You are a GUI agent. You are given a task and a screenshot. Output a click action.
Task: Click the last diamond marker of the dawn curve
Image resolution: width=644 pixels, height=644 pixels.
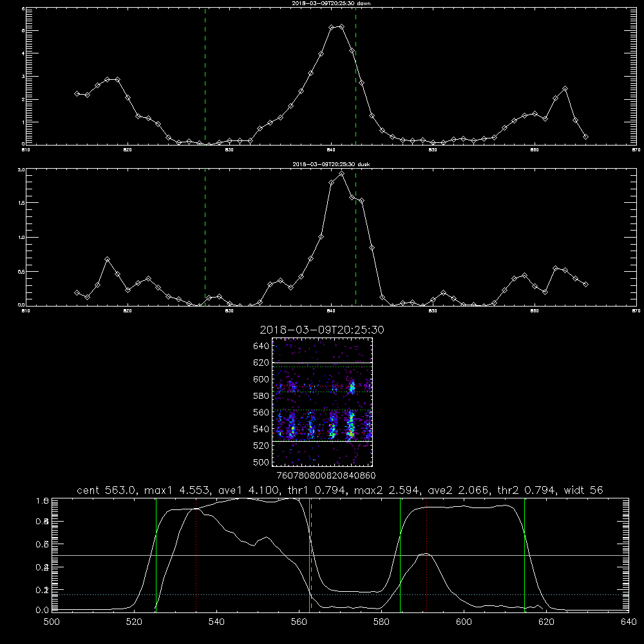(x=585, y=137)
